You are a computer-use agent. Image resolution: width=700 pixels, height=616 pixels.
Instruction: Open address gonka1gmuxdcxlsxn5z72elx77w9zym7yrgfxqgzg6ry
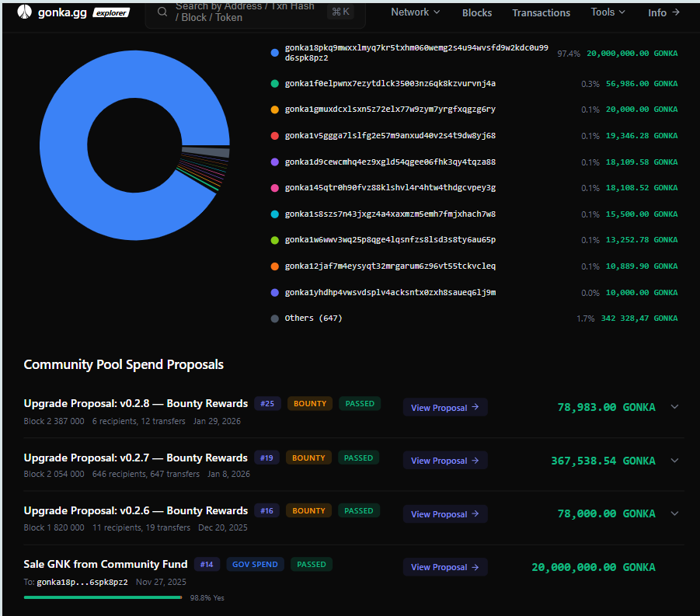click(389, 110)
